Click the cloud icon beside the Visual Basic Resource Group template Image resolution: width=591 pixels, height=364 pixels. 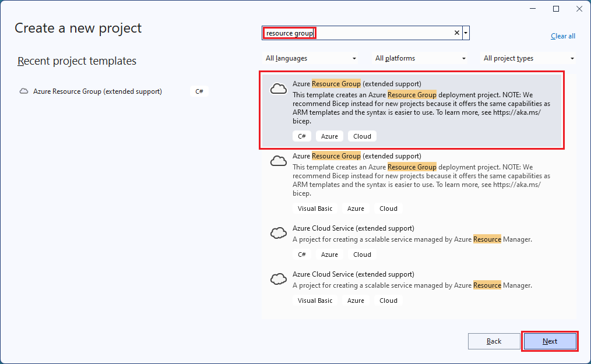[x=278, y=160]
